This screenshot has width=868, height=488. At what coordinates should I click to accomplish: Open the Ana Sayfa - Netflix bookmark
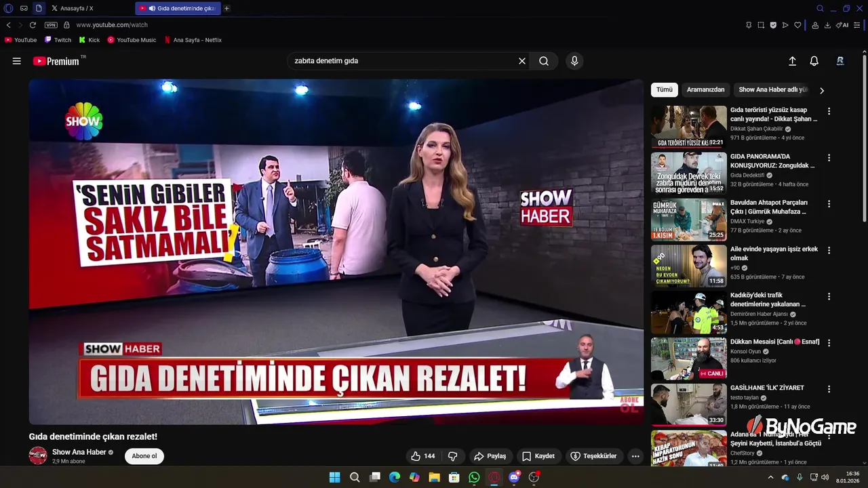tap(193, 40)
